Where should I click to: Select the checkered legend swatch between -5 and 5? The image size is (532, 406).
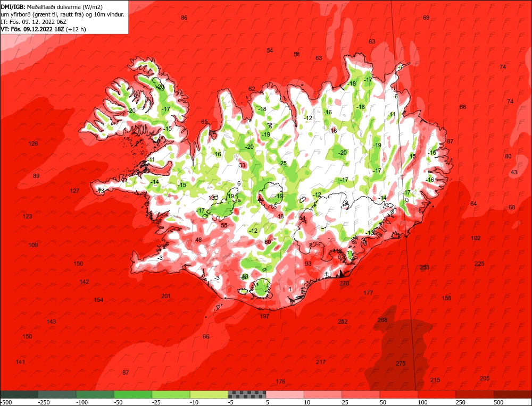tap(247, 394)
